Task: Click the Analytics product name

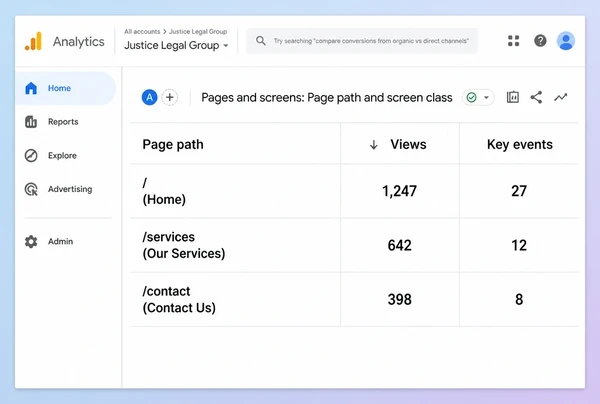Action: tap(78, 41)
